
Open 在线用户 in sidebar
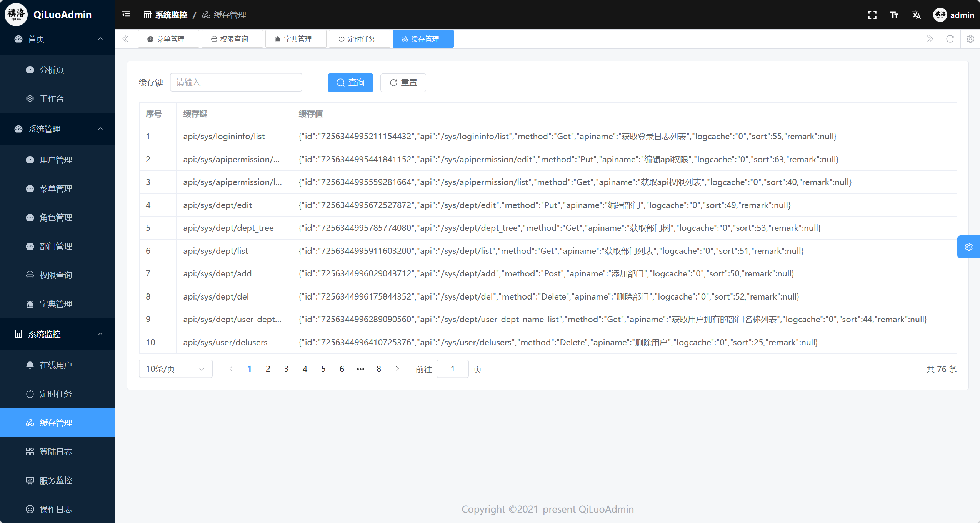click(58, 365)
